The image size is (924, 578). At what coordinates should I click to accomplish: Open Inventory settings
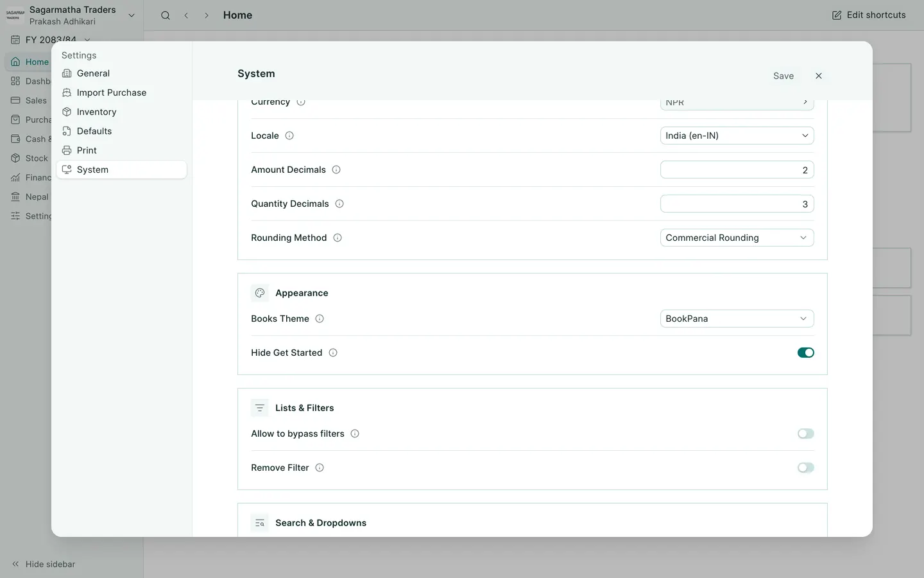coord(122,112)
